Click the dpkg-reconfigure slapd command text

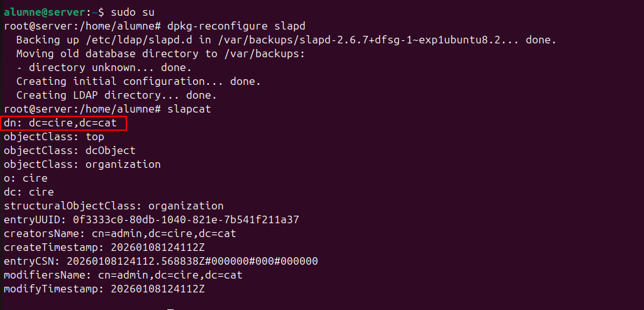click(x=236, y=26)
